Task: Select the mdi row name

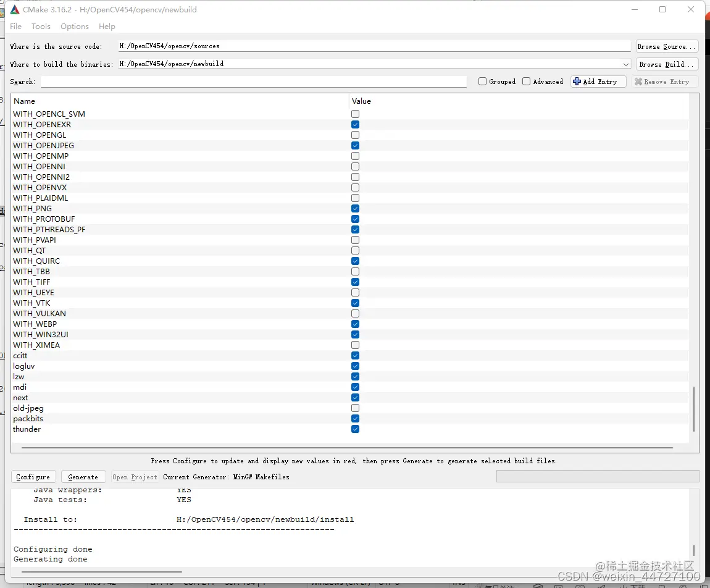Action: (20, 387)
